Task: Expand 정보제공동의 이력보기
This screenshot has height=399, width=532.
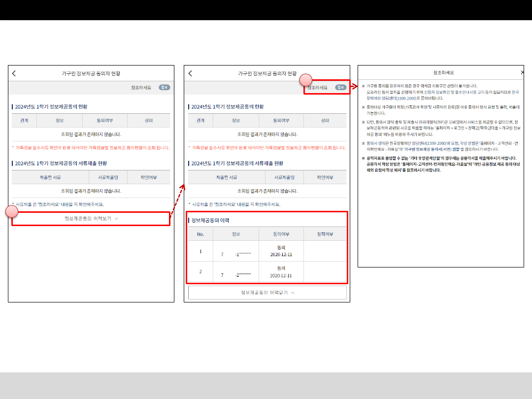Action: (x=91, y=218)
